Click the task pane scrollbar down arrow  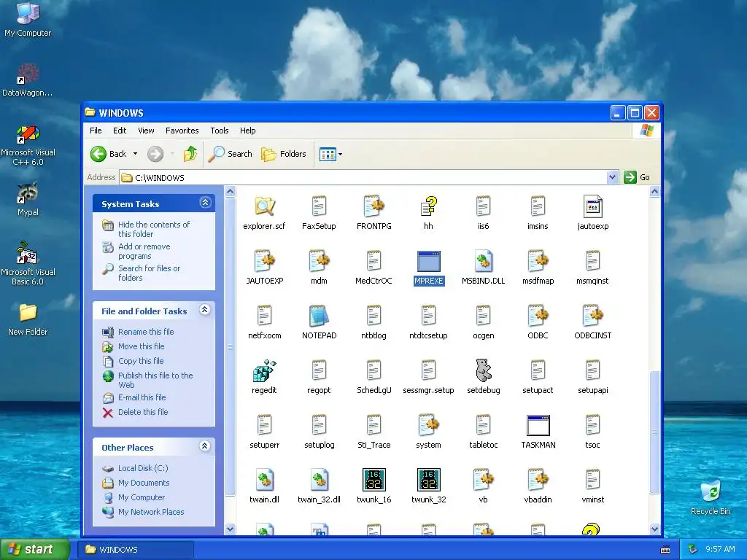tap(230, 529)
